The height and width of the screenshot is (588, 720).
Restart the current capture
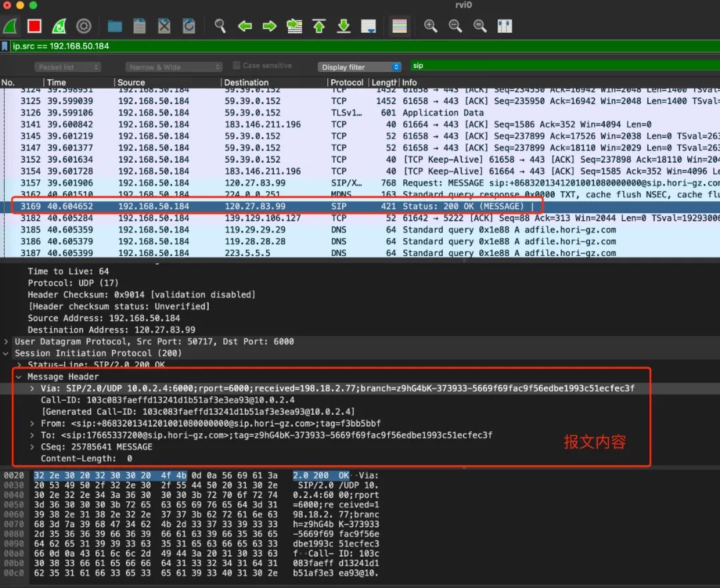[x=59, y=26]
